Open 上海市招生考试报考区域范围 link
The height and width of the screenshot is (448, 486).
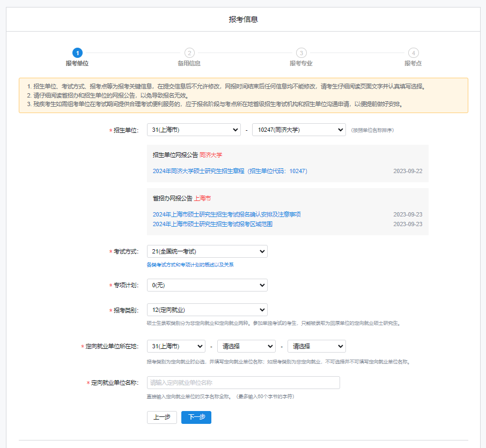pos(212,224)
